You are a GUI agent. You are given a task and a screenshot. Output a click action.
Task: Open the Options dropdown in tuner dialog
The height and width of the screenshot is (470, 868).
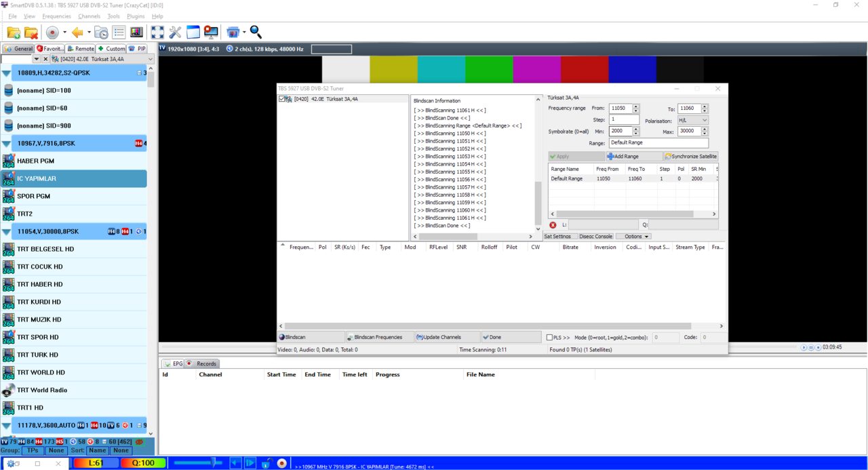pos(636,237)
